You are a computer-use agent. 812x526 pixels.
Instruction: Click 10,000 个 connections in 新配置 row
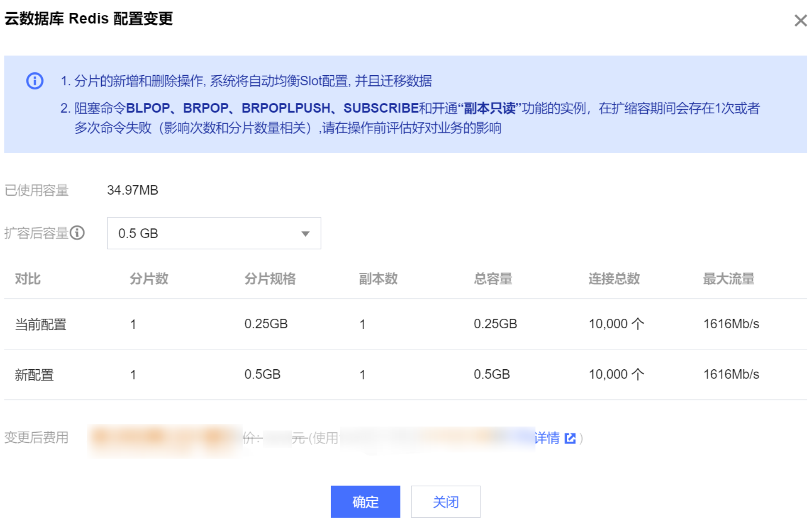click(x=616, y=375)
